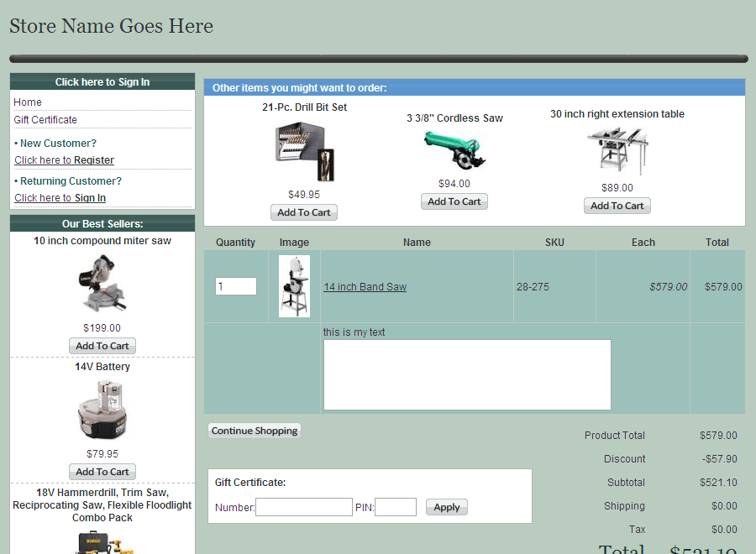
Task: Open the 14 inch Band Saw product link
Action: coord(365,287)
